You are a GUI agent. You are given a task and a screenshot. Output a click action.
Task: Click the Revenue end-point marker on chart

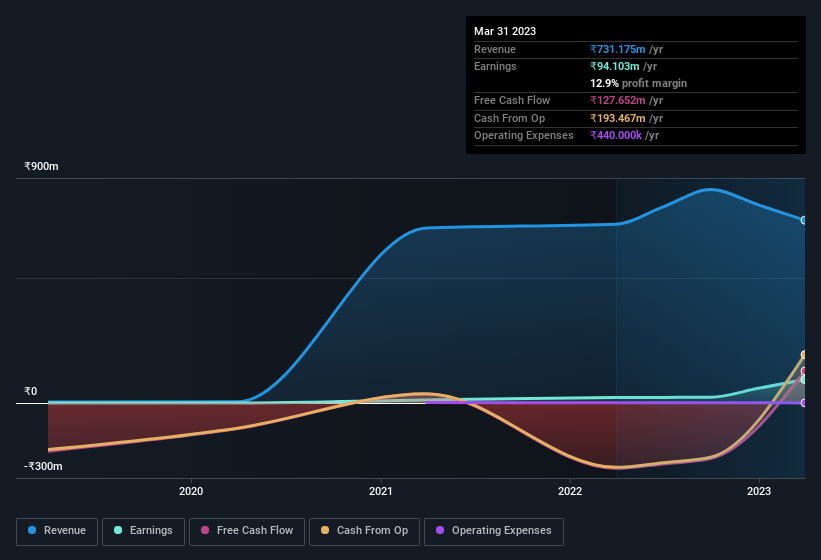(x=804, y=220)
